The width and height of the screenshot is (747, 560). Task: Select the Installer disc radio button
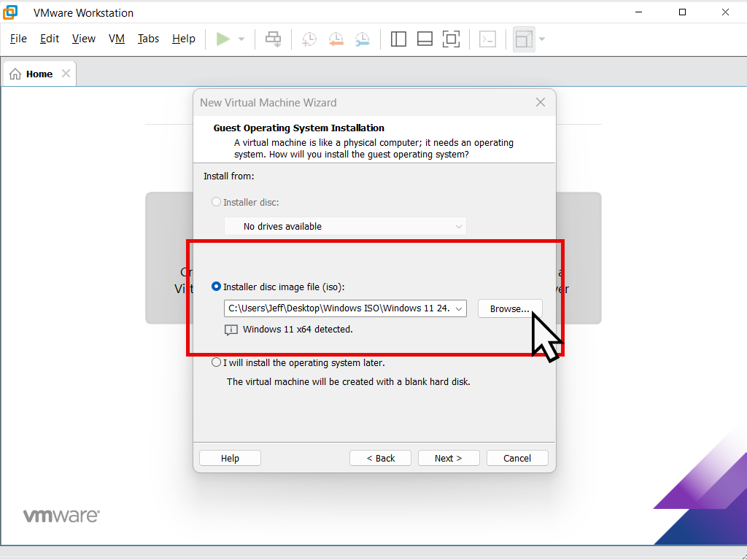coord(216,202)
